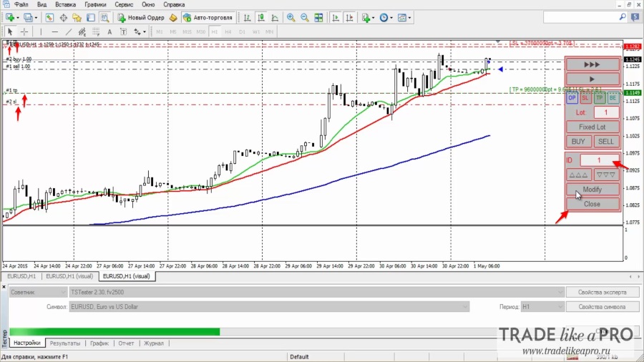Select the Crosshair tool
Image resolution: width=644 pixels, height=362 pixels.
tap(24, 31)
